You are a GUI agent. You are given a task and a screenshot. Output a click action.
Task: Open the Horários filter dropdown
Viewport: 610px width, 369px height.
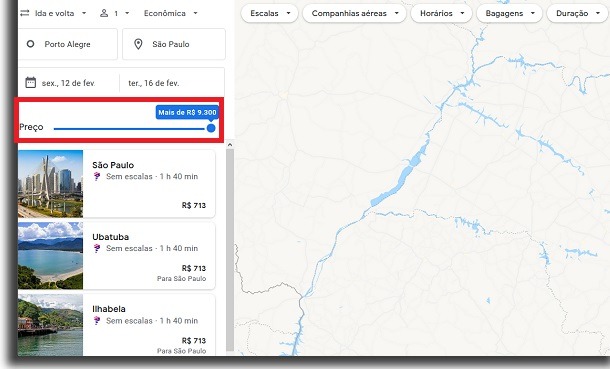tap(442, 13)
